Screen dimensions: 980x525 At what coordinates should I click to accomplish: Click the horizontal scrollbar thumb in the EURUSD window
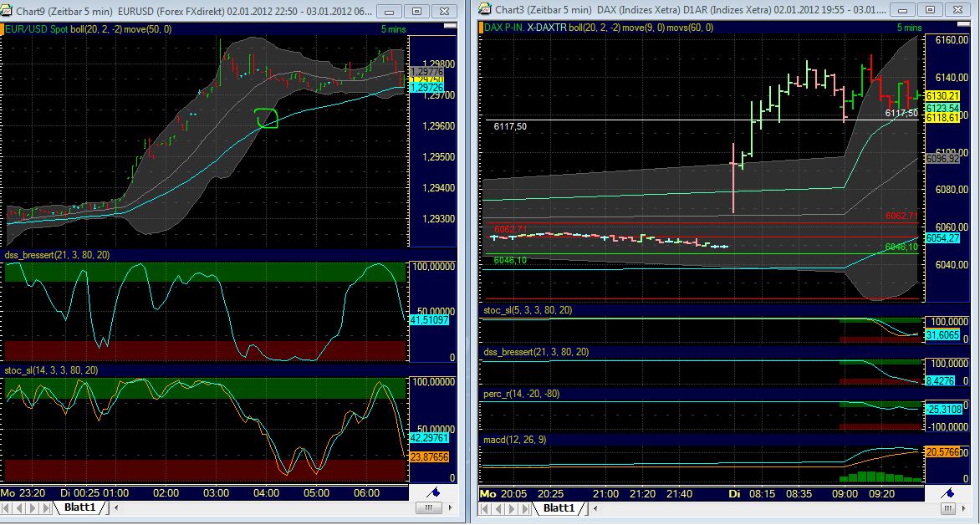click(428, 509)
